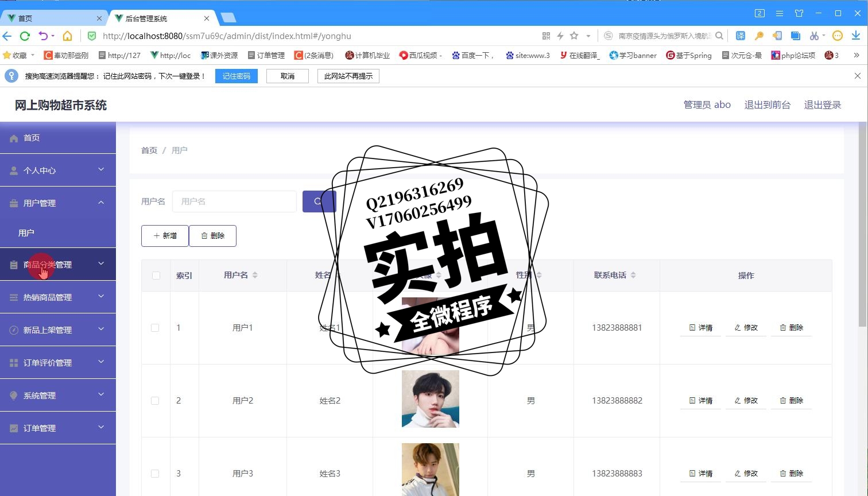The width and height of the screenshot is (868, 496).
Task: Open the browser main menu icon
Action: (780, 13)
